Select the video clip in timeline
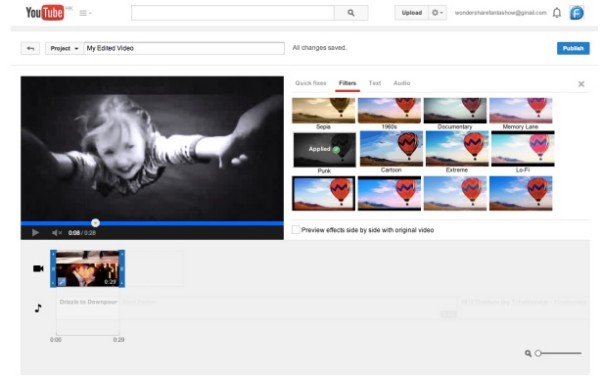600x379 pixels. 88,268
